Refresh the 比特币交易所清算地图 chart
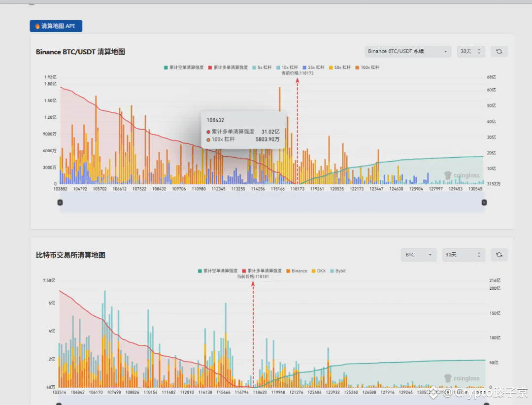 (x=499, y=255)
